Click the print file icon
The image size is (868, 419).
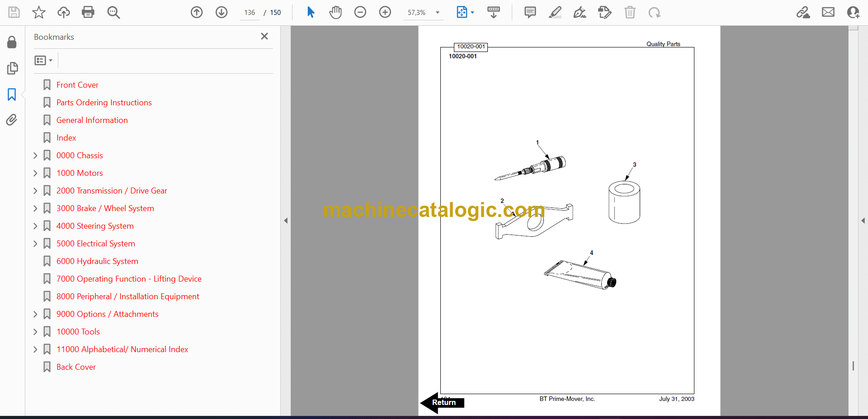point(88,12)
